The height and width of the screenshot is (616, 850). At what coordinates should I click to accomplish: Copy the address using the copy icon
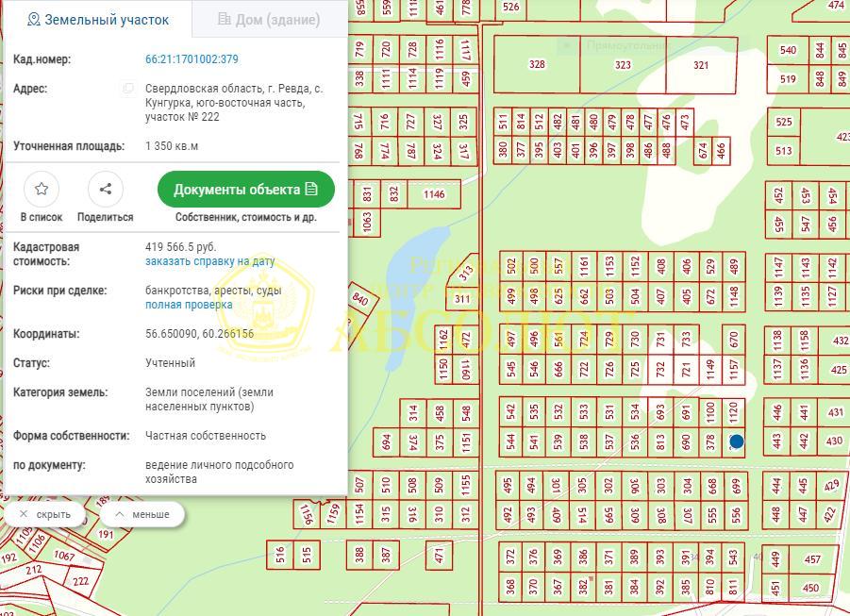point(128,89)
